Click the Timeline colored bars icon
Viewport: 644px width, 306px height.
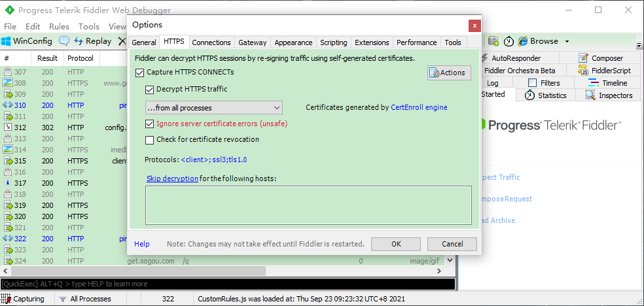[x=594, y=82]
